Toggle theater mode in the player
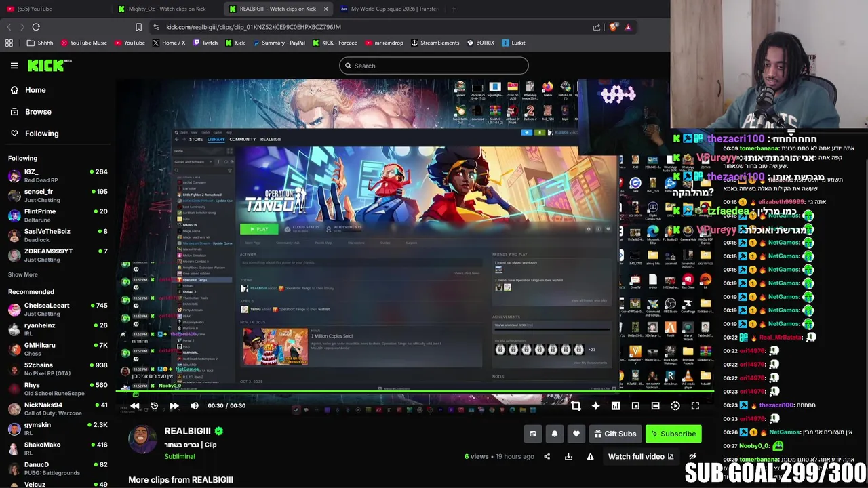868x488 pixels. tap(655, 406)
